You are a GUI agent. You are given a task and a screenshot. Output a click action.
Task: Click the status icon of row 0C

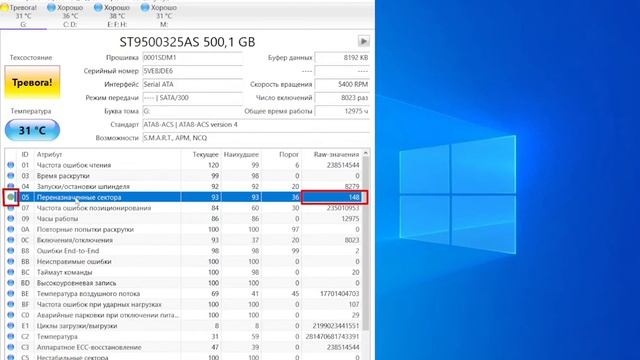[11, 240]
